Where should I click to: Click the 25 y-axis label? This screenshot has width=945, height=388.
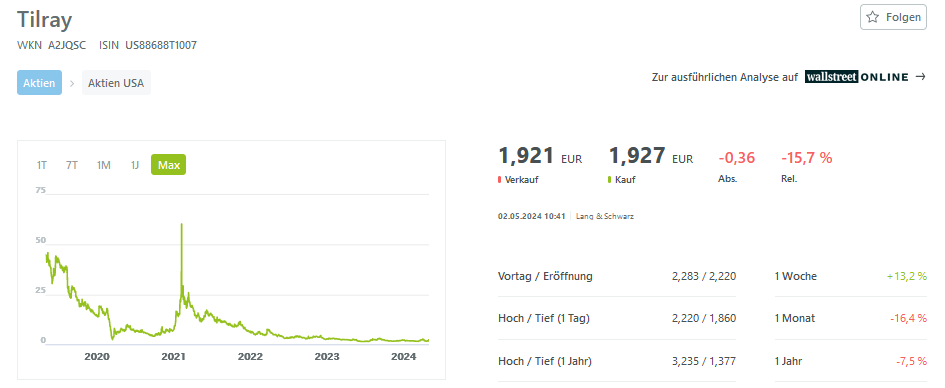pyautogui.click(x=41, y=290)
